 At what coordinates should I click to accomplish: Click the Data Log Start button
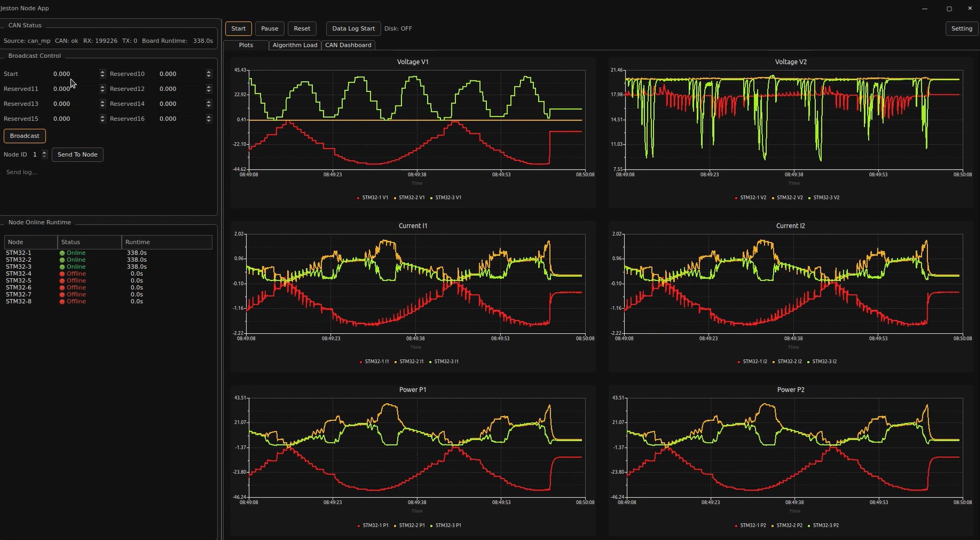click(x=353, y=29)
